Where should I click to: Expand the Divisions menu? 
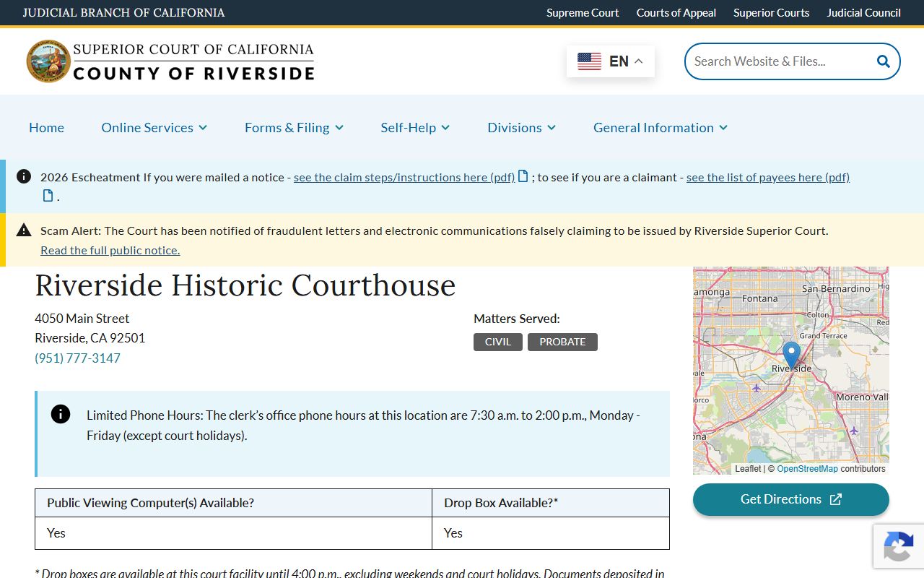coord(521,127)
